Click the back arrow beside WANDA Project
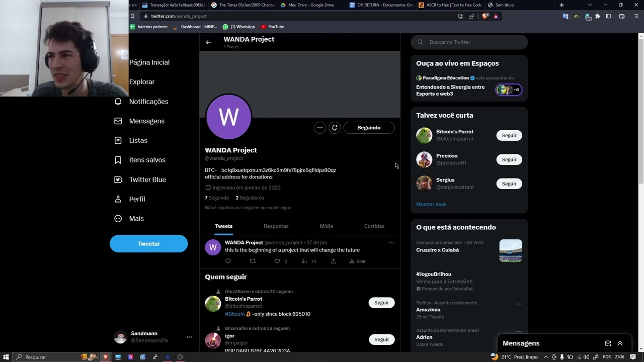Screen dimensions: 644x362 208,42
